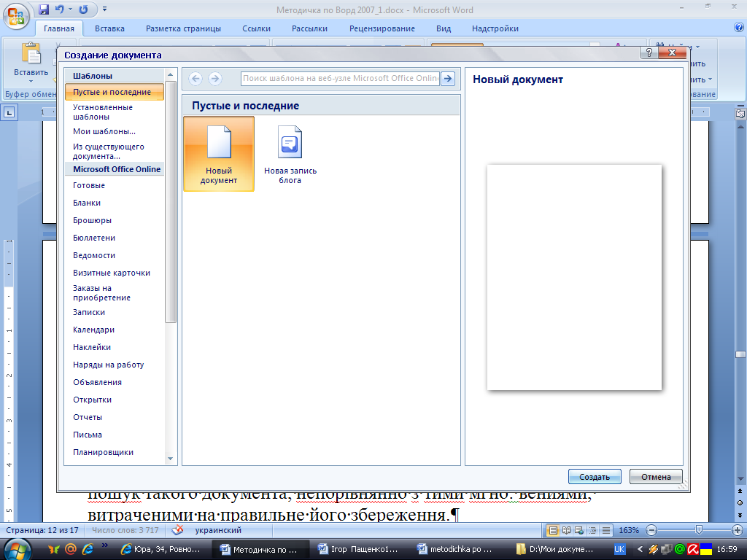
Task: Open the Надстройки ribbon tab
Action: click(x=495, y=28)
